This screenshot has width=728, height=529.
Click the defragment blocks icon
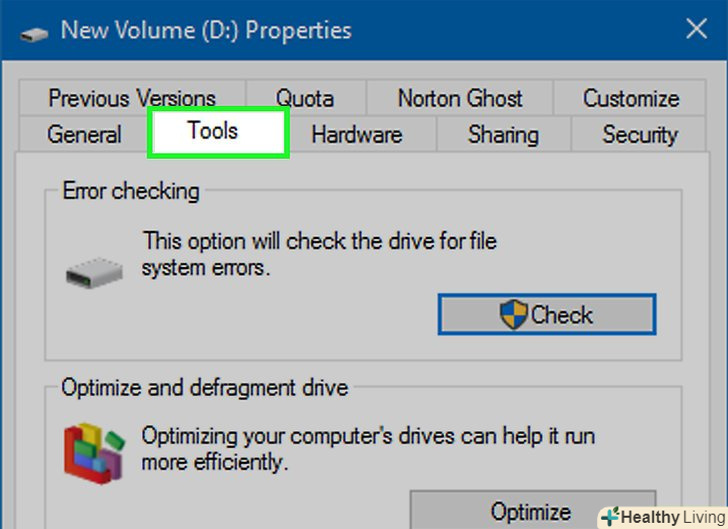tap(94, 453)
